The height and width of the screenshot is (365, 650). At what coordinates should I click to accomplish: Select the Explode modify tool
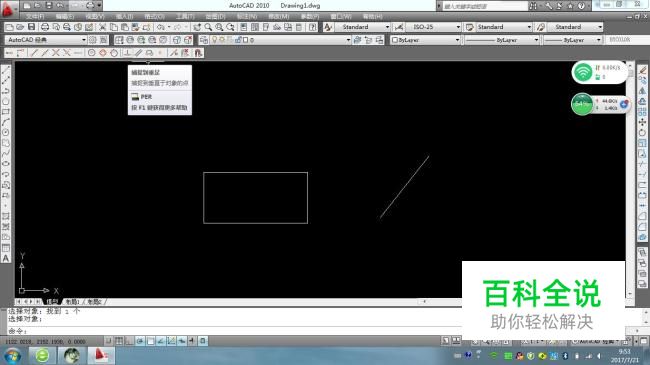(642, 237)
